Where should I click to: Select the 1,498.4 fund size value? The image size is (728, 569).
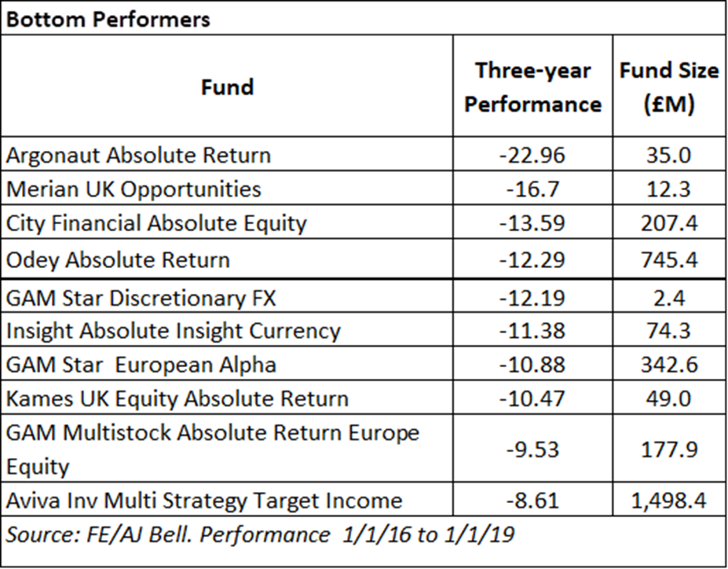pyautogui.click(x=668, y=501)
